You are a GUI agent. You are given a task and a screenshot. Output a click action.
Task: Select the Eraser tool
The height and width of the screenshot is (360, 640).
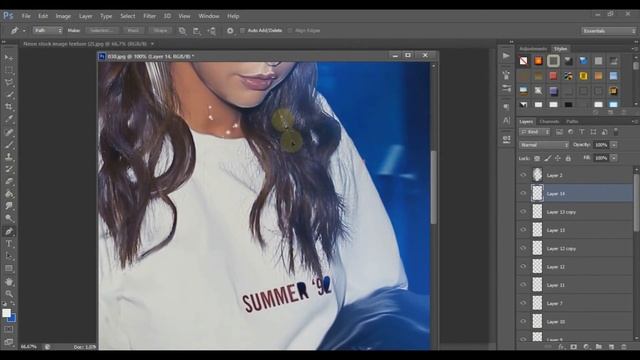[x=9, y=181]
